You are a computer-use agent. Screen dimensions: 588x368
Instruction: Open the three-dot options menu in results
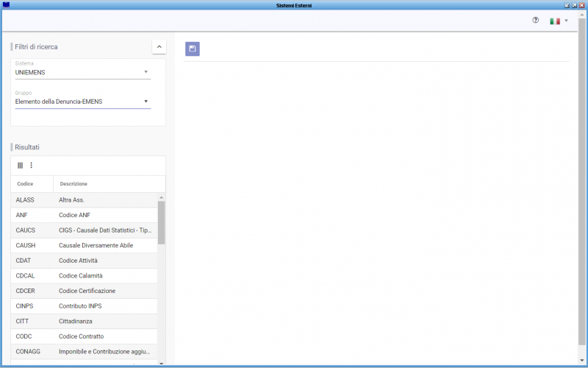click(x=31, y=165)
